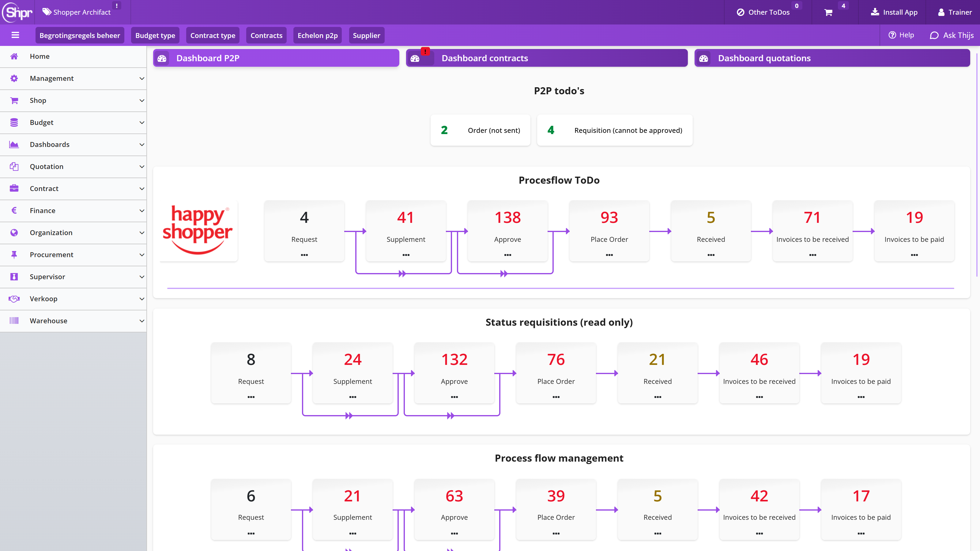Image resolution: width=980 pixels, height=551 pixels.
Task: Click the Budget type shortcut button
Action: pos(155,36)
